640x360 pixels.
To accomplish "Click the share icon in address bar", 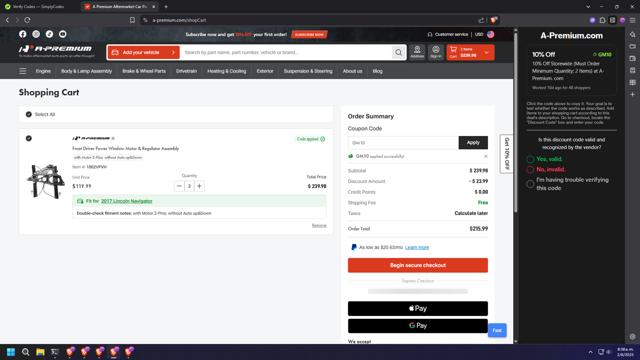I will click(x=481, y=20).
